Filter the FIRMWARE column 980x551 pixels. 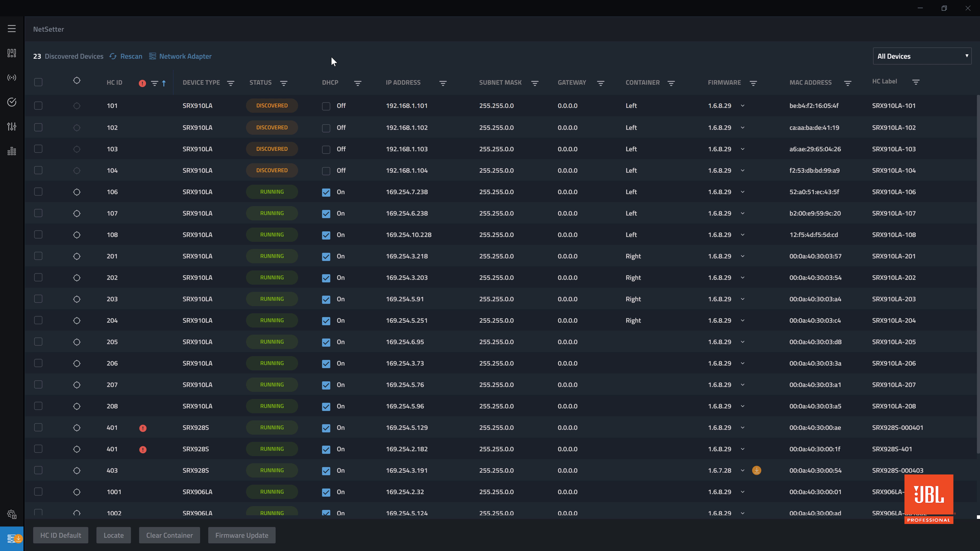753,83
